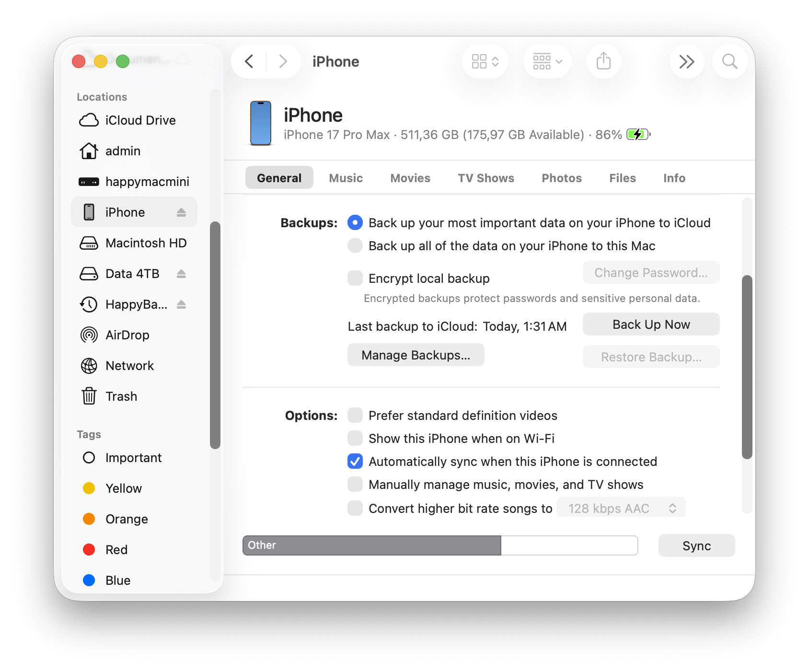
Task: Uncheck Automatically sync when iPhone connected
Action: tap(355, 461)
